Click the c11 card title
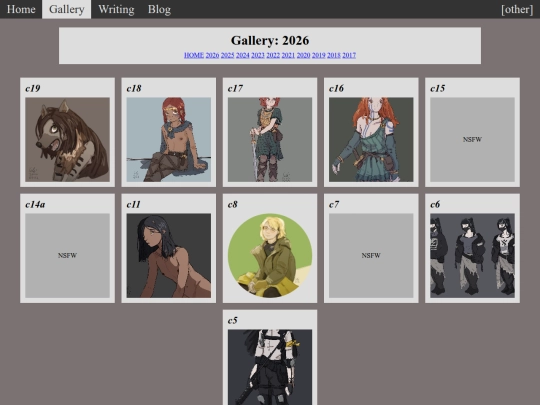This screenshot has width=540, height=405. [134, 205]
